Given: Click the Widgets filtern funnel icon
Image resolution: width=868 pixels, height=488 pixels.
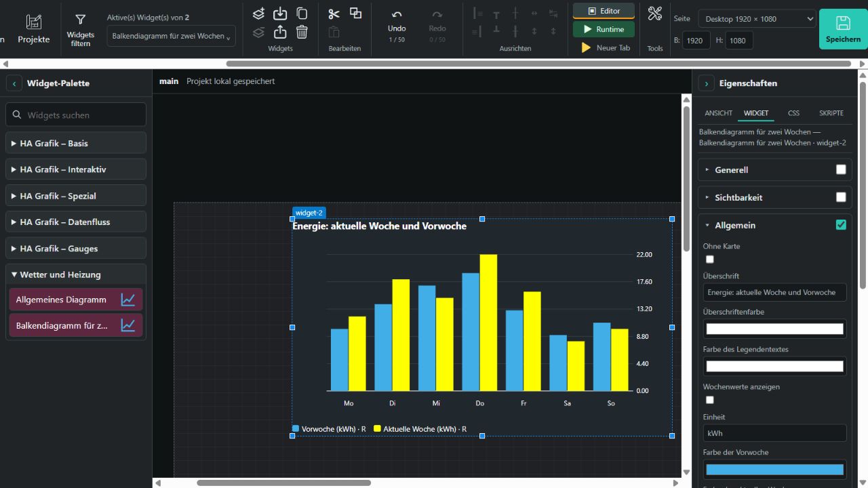Looking at the screenshot, I should pyautogui.click(x=81, y=20).
